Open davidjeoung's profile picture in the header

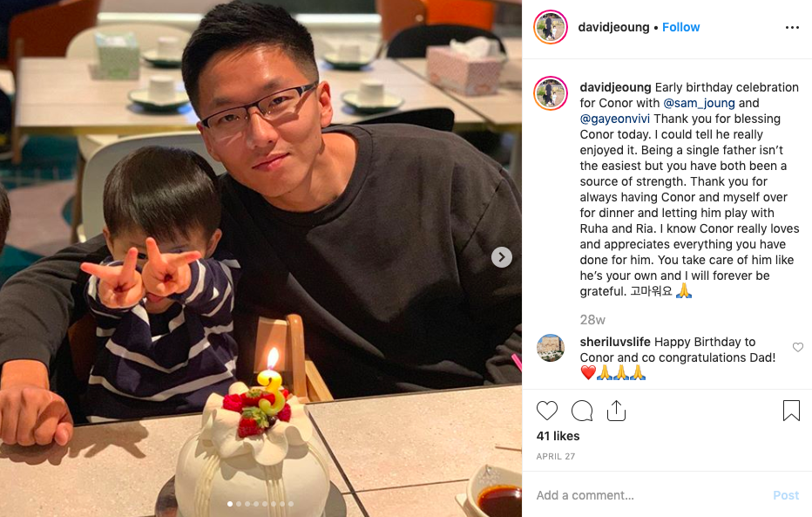[x=551, y=27]
